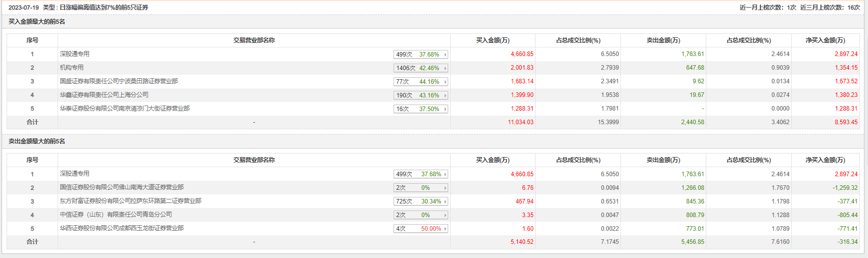Select the 买入金额最大的前5名 section header
868x258 pixels.
(x=37, y=22)
